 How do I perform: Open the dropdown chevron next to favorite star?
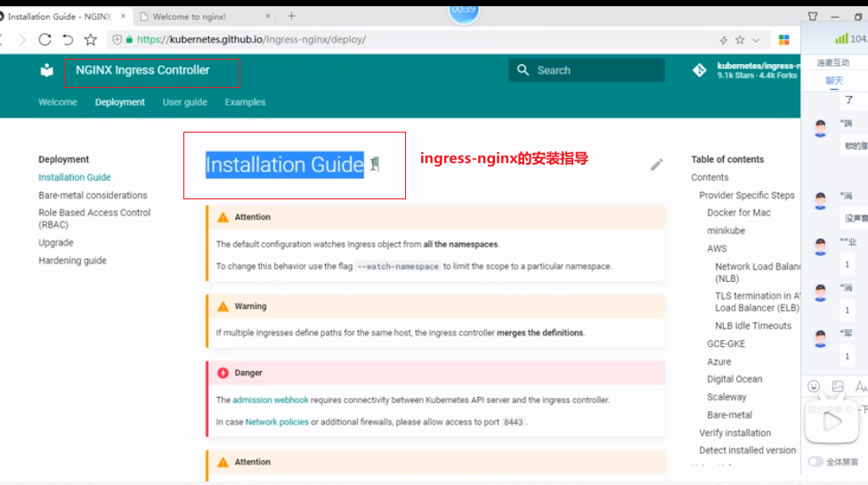pos(756,40)
